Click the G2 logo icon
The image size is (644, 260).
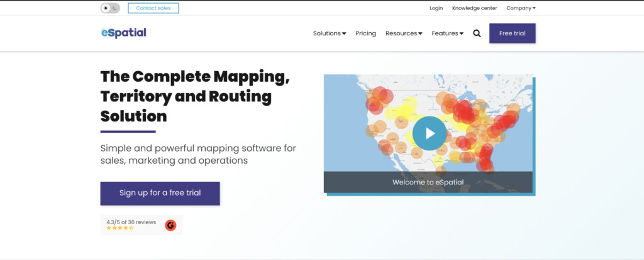coord(170,225)
